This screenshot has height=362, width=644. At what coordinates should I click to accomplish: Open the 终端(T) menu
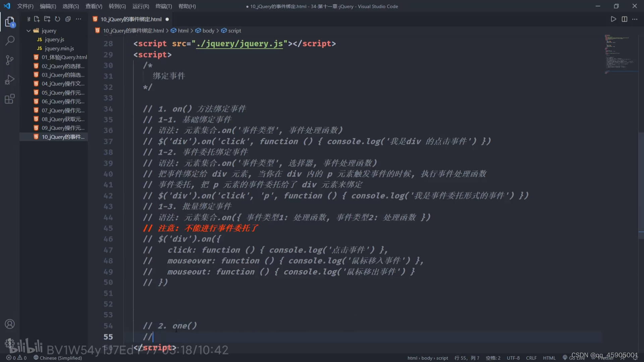164,6
